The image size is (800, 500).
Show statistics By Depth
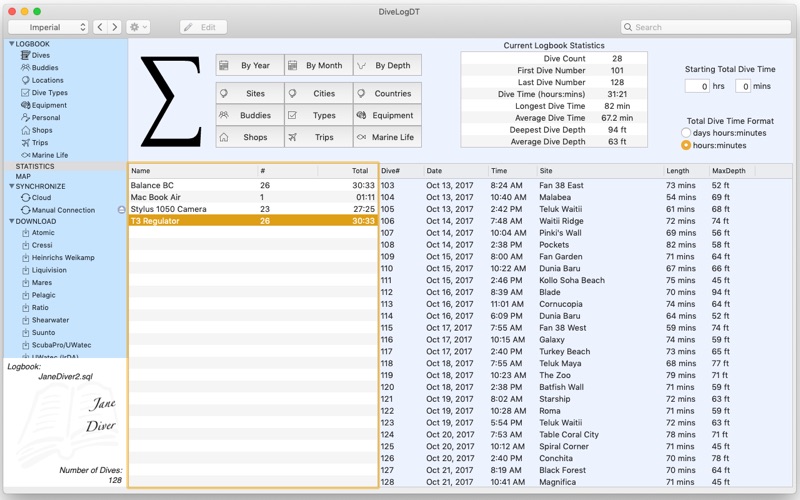(387, 66)
